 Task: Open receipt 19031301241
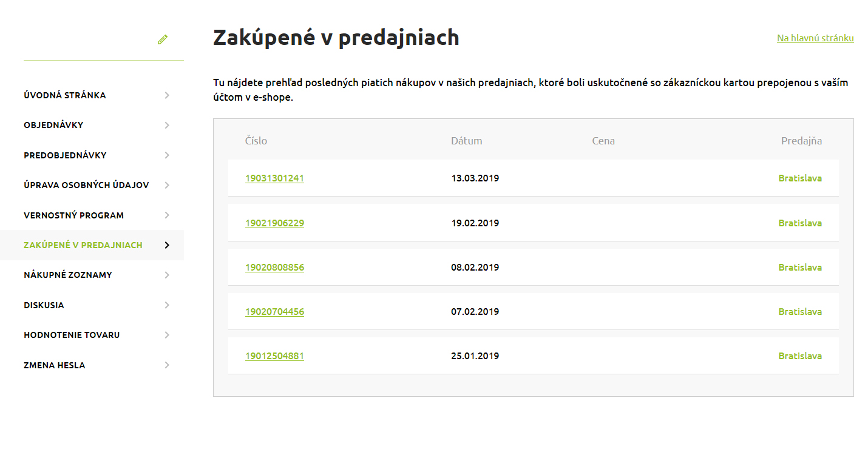(x=274, y=178)
